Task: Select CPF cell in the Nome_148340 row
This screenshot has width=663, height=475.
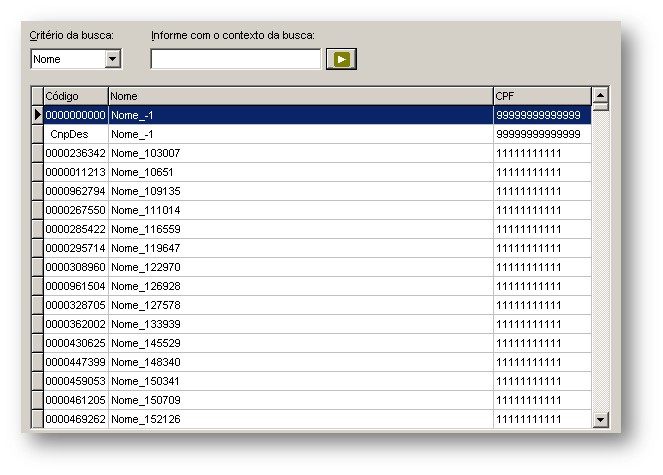Action: (542, 362)
